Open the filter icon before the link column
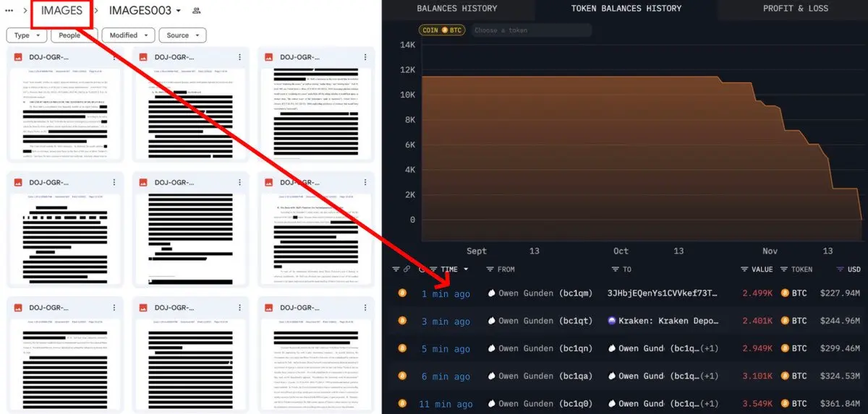The height and width of the screenshot is (414, 868). coord(396,269)
